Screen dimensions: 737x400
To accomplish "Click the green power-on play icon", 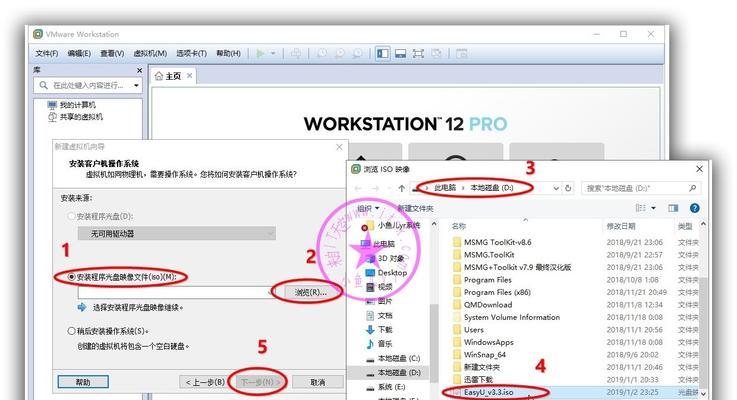I will pos(260,54).
